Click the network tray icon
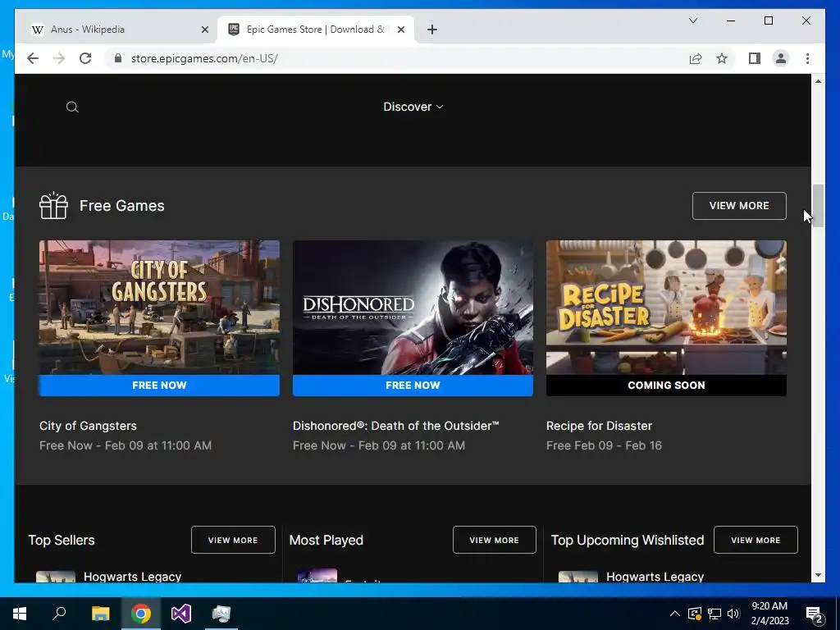840x630 pixels. point(714,614)
